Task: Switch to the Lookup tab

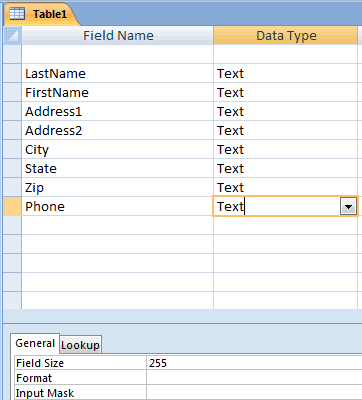Action: point(80,345)
